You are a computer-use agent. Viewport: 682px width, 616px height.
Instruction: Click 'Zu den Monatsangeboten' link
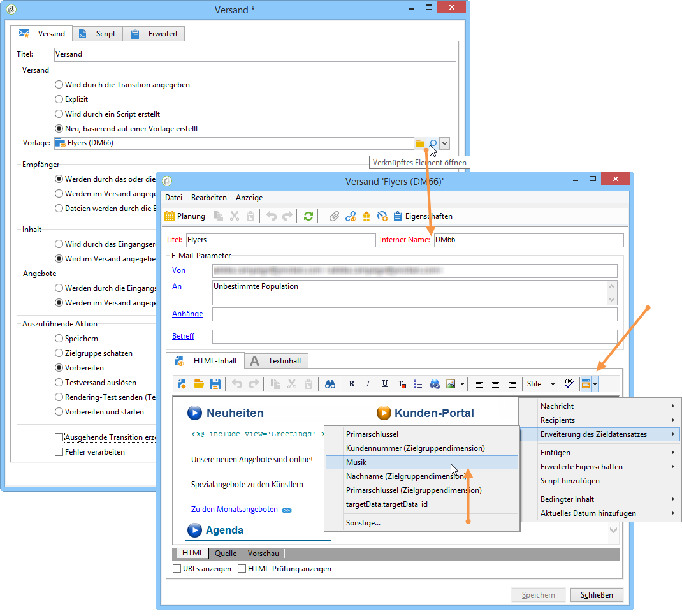point(235,509)
